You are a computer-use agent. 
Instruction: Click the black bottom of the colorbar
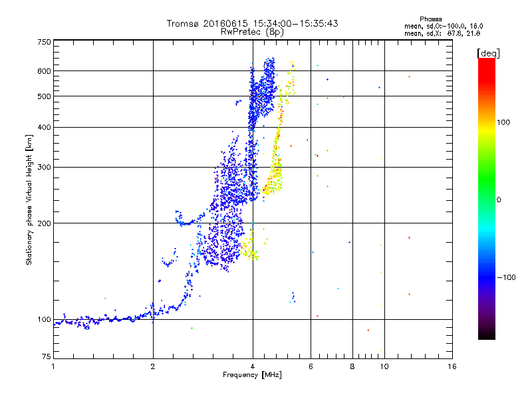[x=487, y=335]
